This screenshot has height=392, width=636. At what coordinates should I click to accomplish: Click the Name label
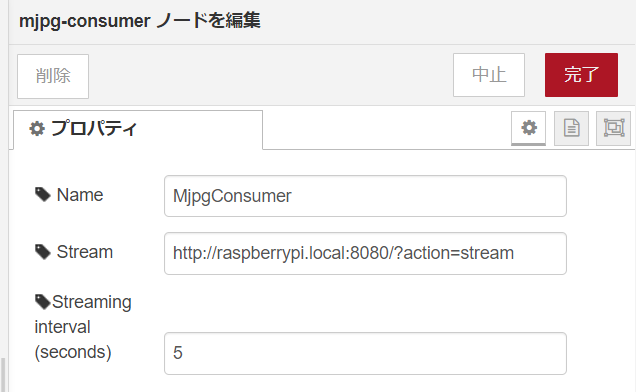(80, 195)
